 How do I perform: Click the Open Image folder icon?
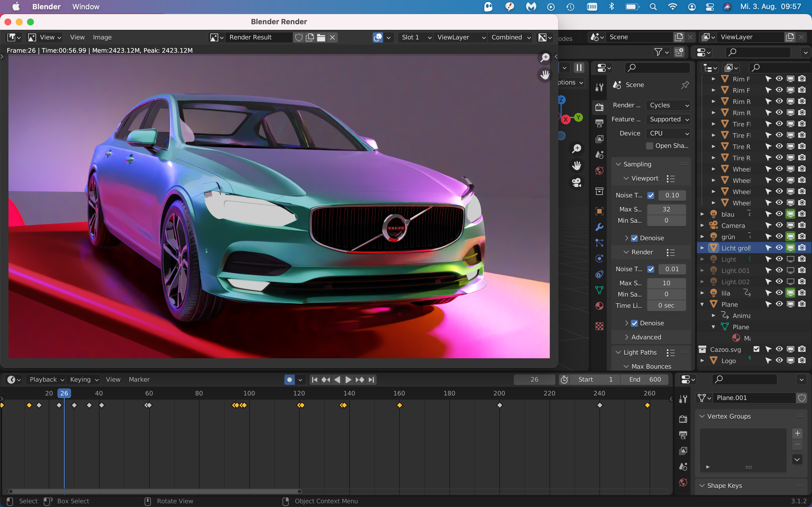tap(321, 37)
